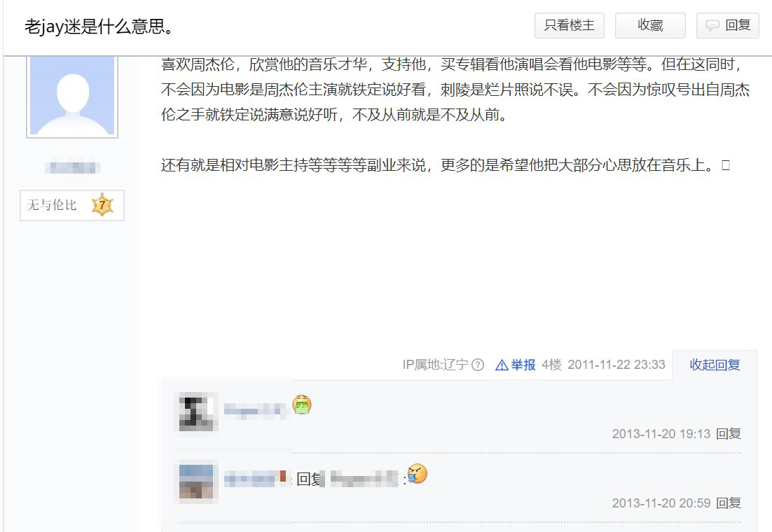Click the thread title 老jay迷是什么意思
Screen dimensions: 772x532
tap(99, 26)
